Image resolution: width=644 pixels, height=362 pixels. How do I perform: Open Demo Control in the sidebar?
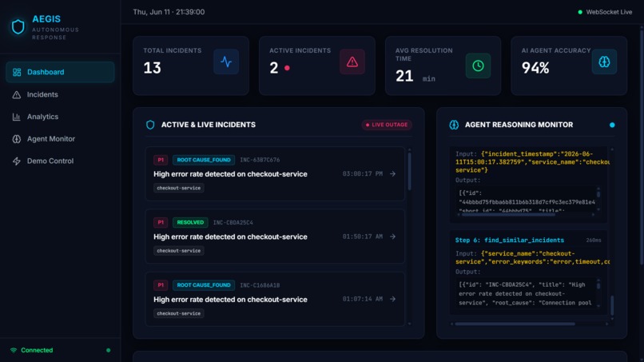[60, 161]
